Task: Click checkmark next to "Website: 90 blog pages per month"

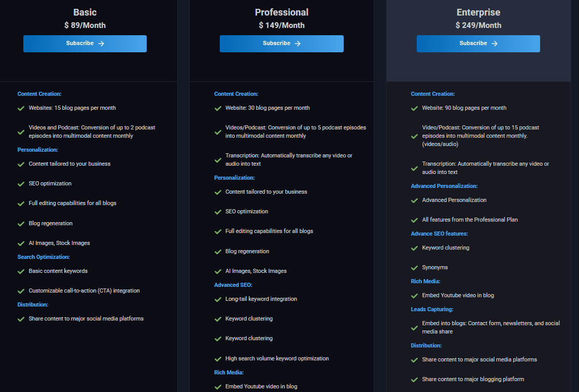Action: pyautogui.click(x=415, y=108)
